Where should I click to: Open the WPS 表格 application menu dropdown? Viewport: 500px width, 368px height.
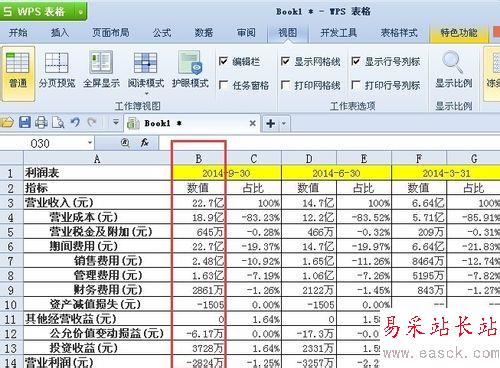pos(80,12)
